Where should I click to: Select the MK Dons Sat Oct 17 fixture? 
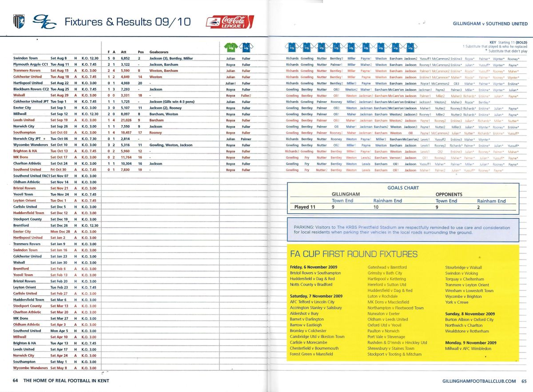pyautogui.click(x=56, y=157)
